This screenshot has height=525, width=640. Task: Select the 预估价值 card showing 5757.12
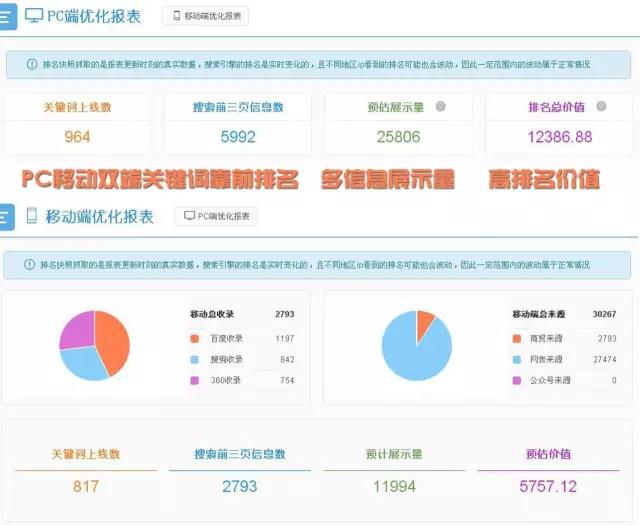(x=548, y=471)
